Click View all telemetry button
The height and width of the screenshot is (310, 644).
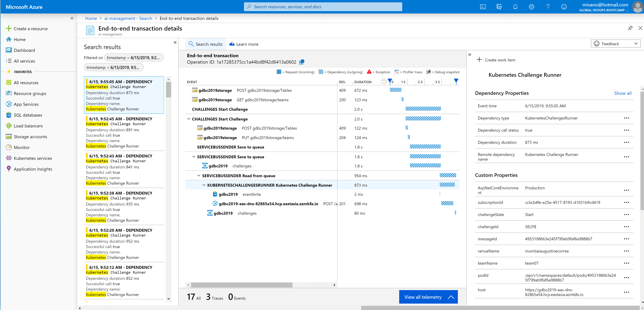click(428, 297)
